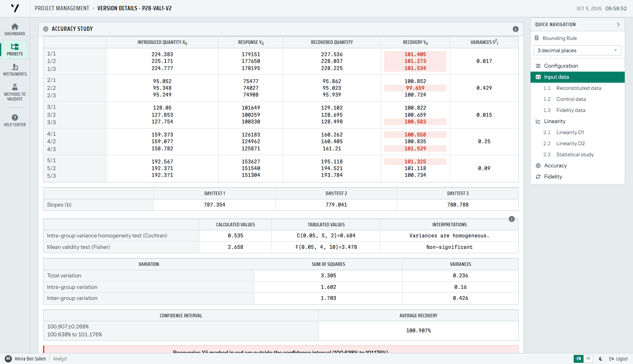Navigate to Fidelity section
This screenshot has width=633, height=364.
(577, 176)
